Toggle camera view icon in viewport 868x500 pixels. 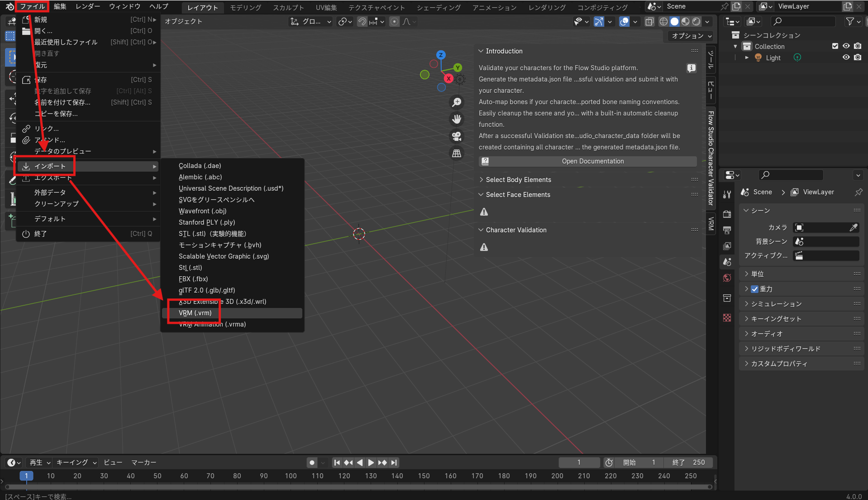457,136
